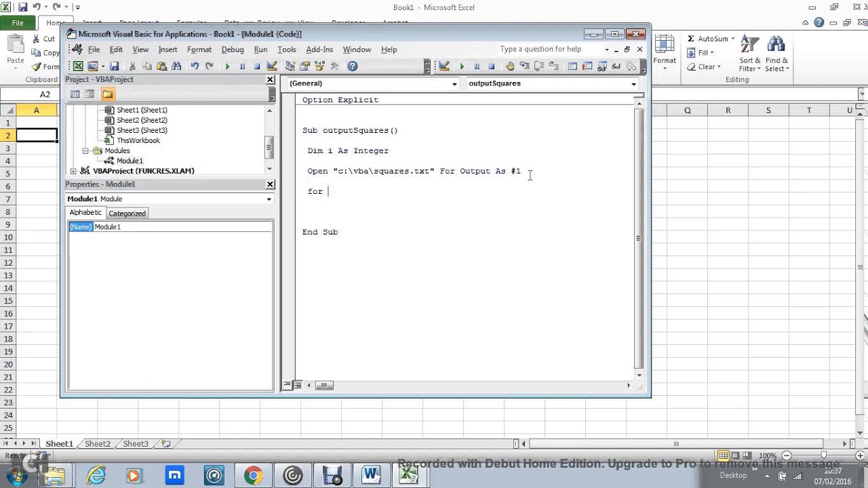
Task: Open the File menu in VBA editor
Action: coord(94,49)
